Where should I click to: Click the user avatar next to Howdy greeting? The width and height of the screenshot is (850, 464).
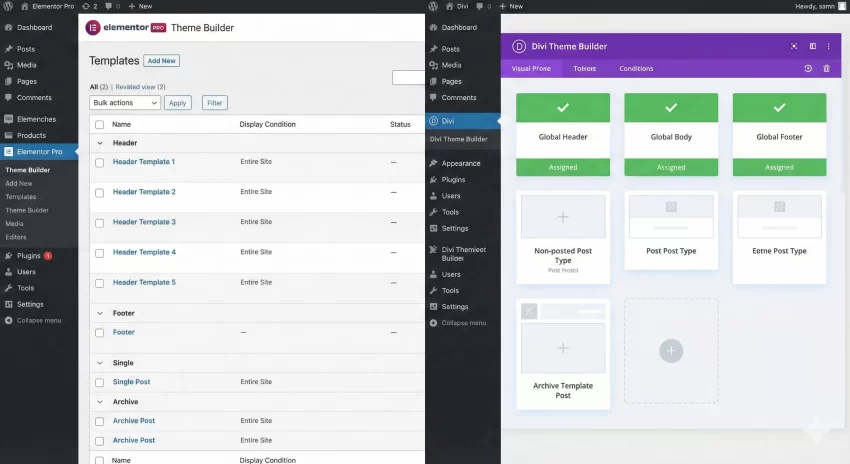click(842, 7)
